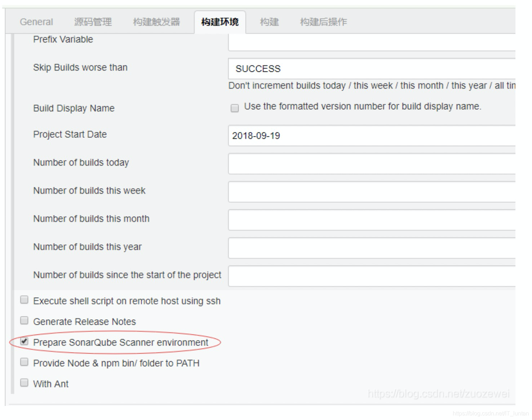532x420 pixels.
Task: Focus the Number of builds today field
Action: coord(372,164)
